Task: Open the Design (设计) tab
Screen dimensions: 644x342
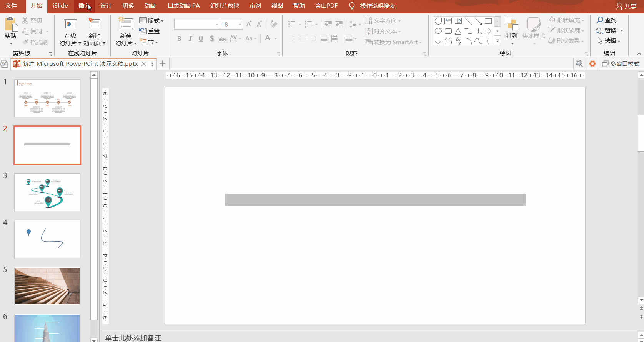Action: (106, 6)
